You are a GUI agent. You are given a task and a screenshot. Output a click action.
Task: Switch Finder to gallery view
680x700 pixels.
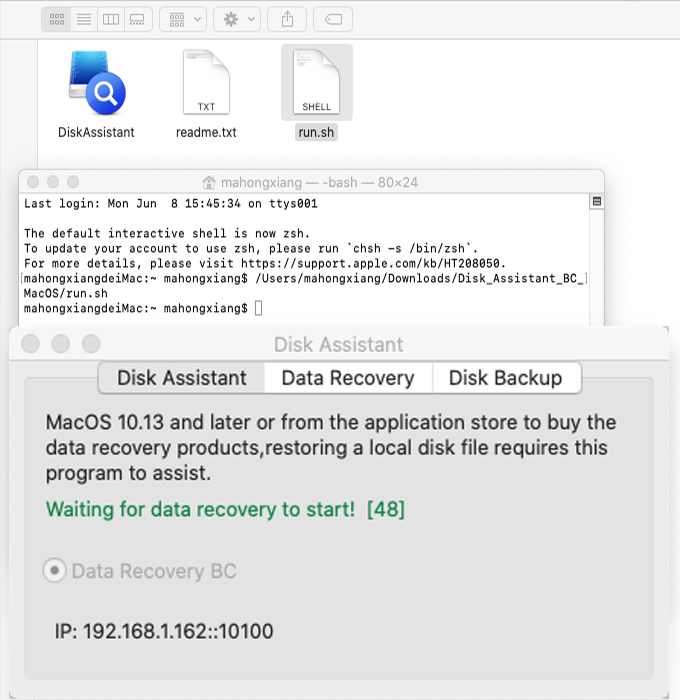(x=138, y=19)
